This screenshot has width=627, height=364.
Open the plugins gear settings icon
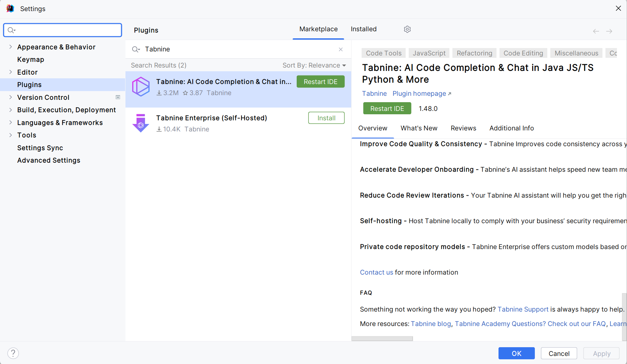pyautogui.click(x=407, y=29)
